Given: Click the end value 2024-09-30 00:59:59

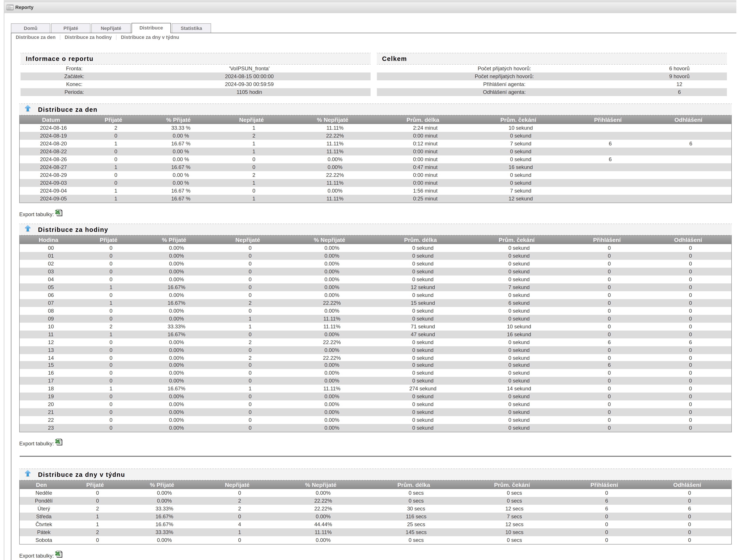Looking at the screenshot, I should 249,84.
